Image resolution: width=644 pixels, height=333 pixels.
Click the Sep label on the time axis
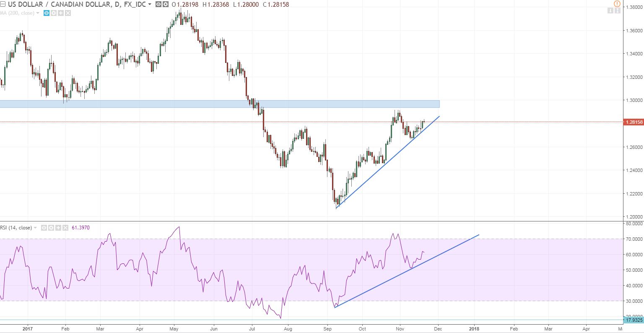[x=327, y=329]
